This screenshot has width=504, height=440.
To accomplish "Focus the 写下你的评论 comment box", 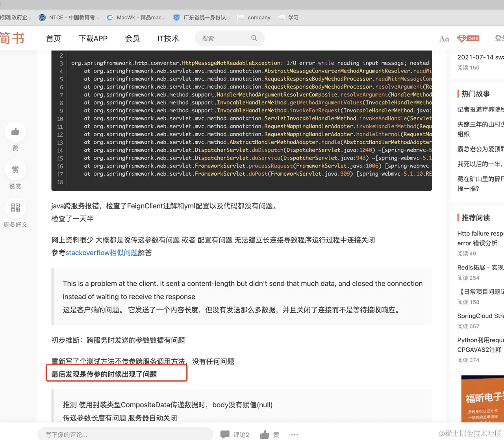I will pos(125,434).
